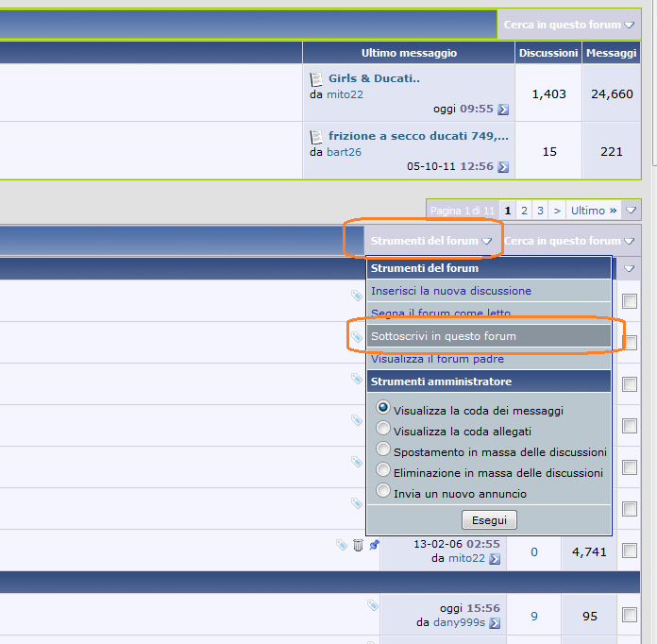Click the Esegui button
This screenshot has width=657, height=644.
click(x=489, y=520)
